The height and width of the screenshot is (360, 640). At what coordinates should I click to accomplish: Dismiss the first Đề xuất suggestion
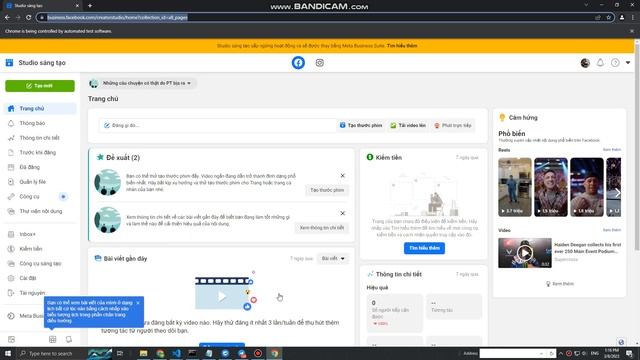pyautogui.click(x=342, y=176)
